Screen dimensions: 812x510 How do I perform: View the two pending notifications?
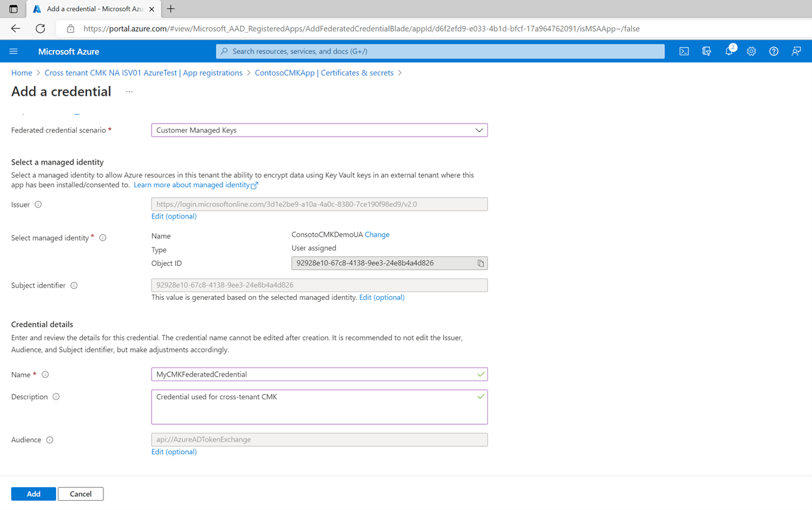click(729, 51)
